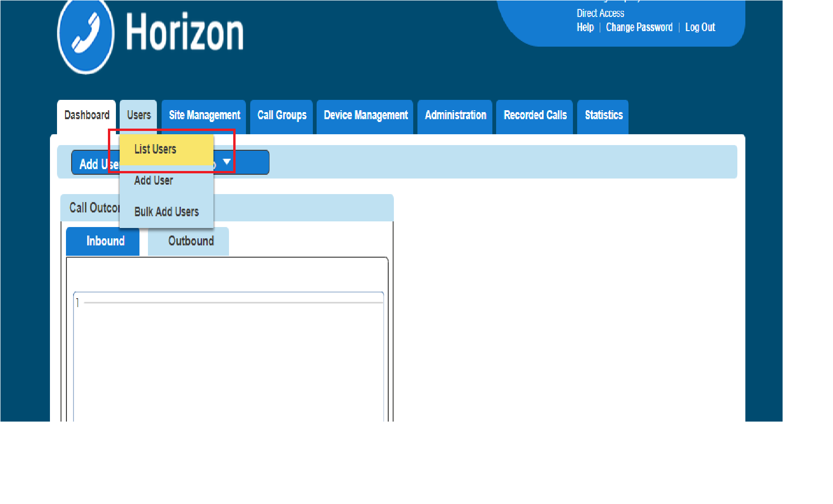
Task: Click the Change Password link
Action: click(x=639, y=27)
